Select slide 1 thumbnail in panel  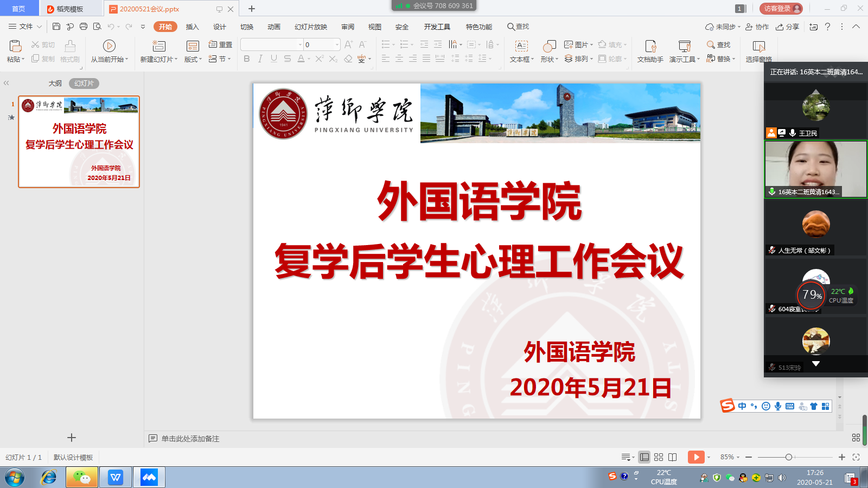click(x=79, y=142)
